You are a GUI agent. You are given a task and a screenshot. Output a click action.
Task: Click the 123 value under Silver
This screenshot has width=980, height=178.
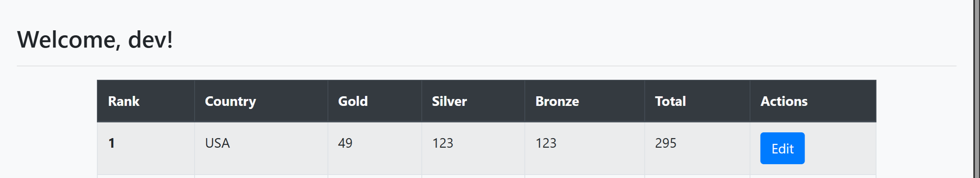point(443,143)
